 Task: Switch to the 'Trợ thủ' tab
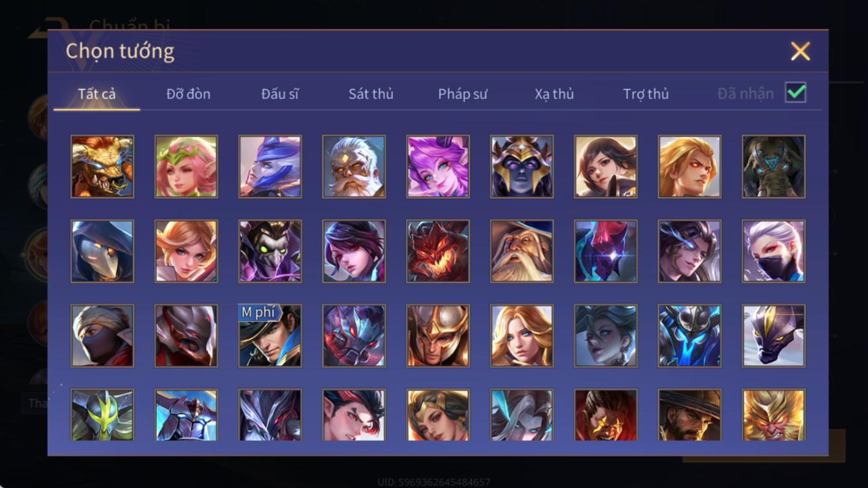[x=646, y=94]
